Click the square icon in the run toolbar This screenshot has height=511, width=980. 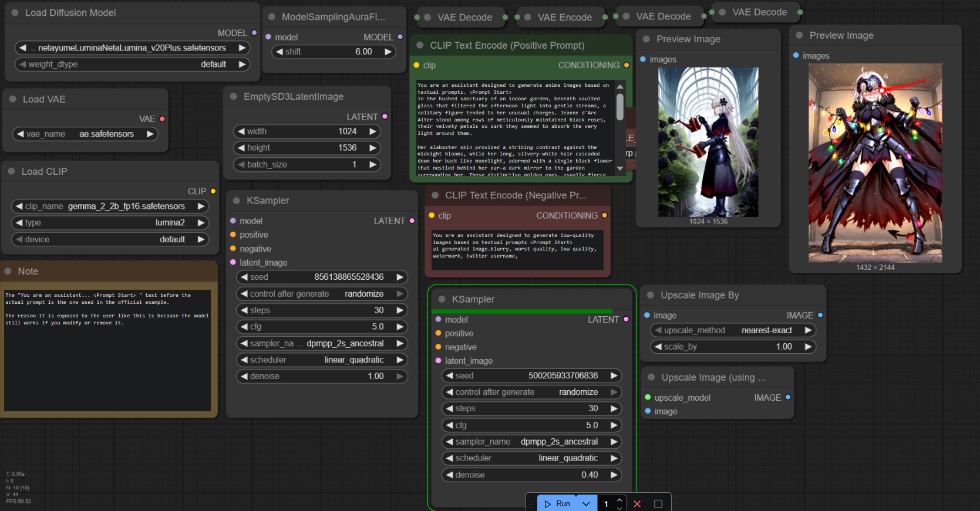pos(658,503)
